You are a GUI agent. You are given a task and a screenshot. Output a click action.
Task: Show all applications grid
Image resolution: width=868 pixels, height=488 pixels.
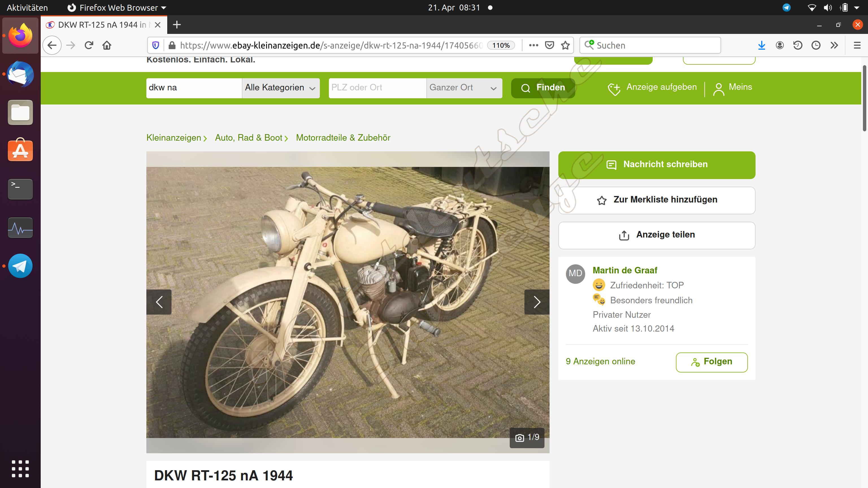(x=20, y=469)
